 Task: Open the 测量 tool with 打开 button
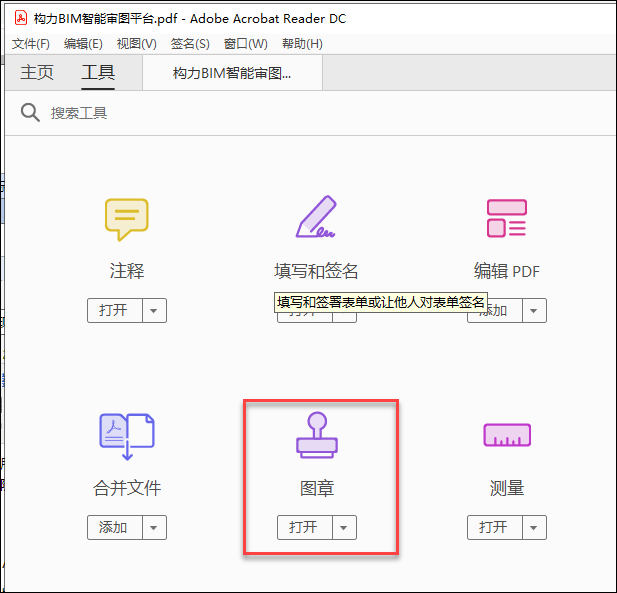pyautogui.click(x=495, y=527)
